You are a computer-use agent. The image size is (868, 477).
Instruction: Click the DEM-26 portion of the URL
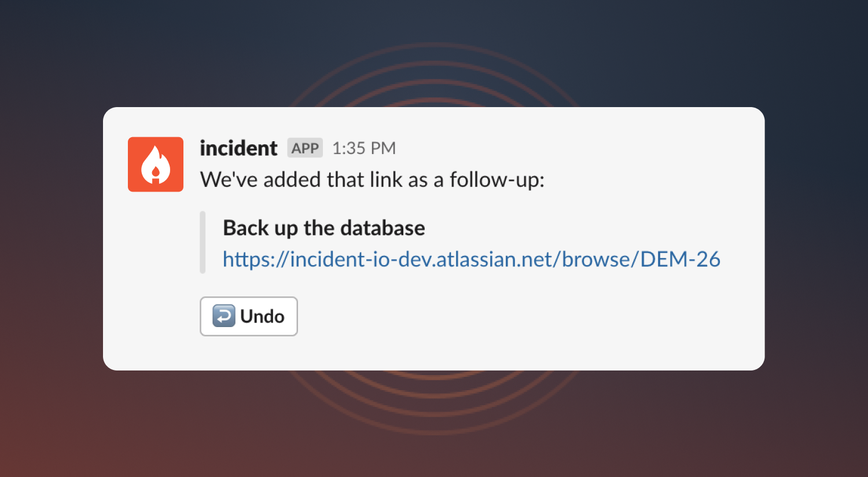pos(681,259)
